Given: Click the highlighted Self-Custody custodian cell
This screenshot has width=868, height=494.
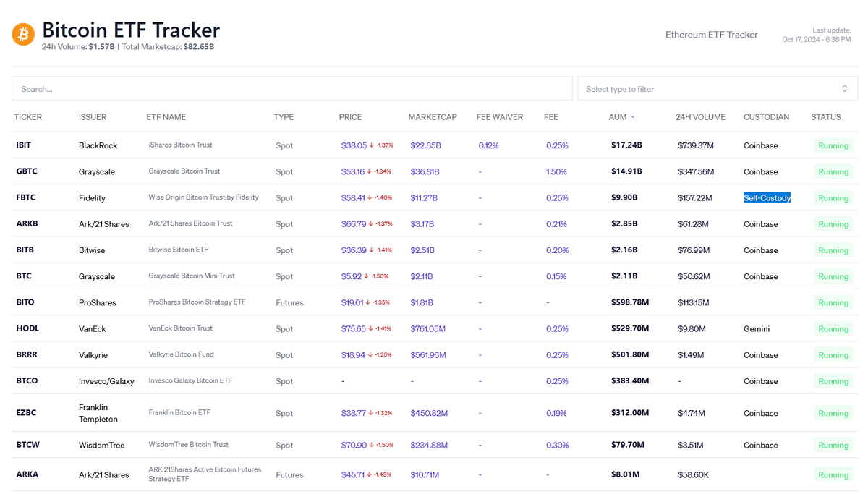Looking at the screenshot, I should pos(767,197).
